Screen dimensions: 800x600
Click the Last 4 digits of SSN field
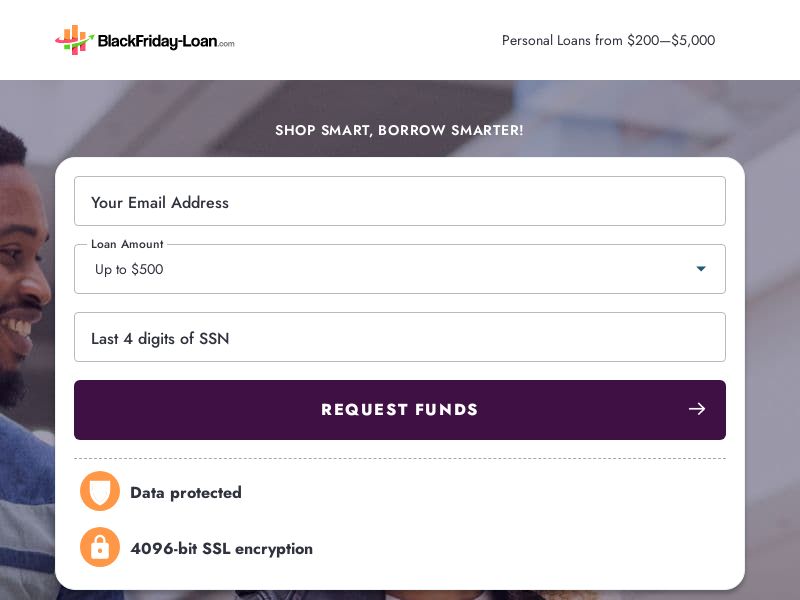point(400,337)
